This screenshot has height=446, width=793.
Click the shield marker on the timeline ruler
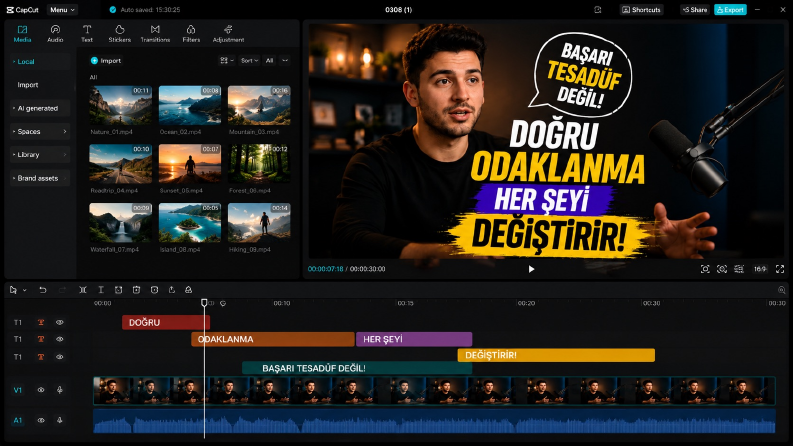click(x=223, y=303)
